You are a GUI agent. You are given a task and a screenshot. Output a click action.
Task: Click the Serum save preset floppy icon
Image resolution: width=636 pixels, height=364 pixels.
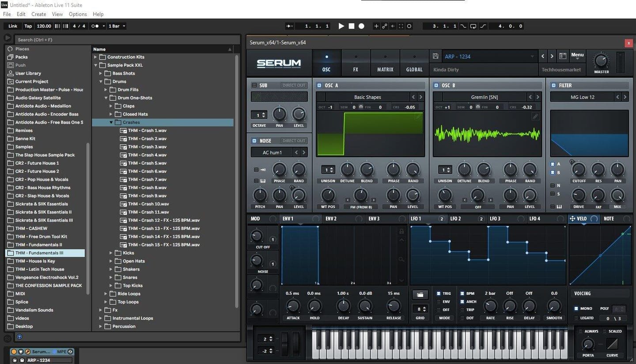click(435, 56)
